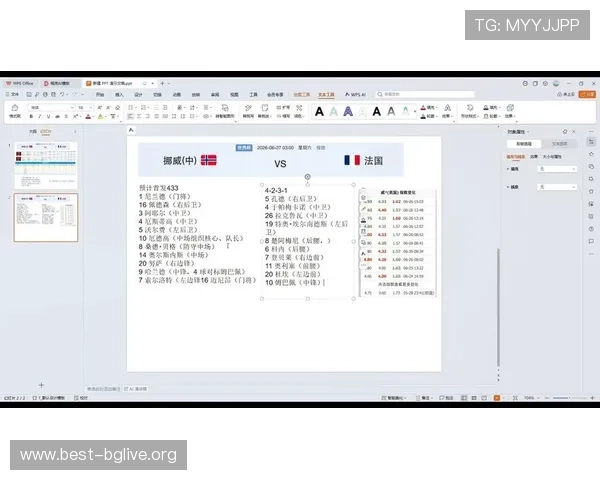Click convert to smart graphic icon
The image size is (600, 480).
(x=225, y=108)
